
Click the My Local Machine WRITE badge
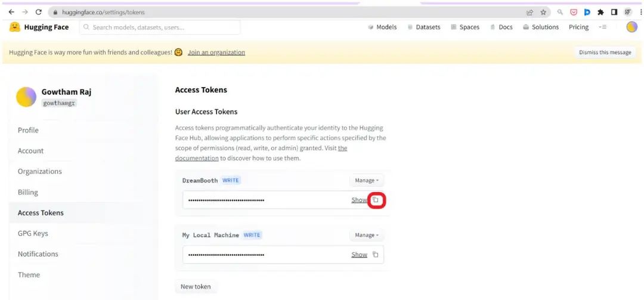coord(252,235)
